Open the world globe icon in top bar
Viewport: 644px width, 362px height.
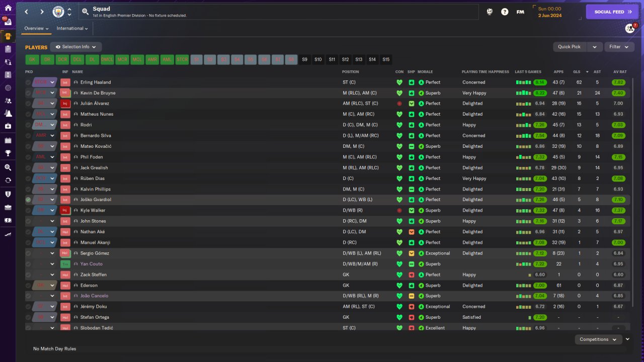490,12
